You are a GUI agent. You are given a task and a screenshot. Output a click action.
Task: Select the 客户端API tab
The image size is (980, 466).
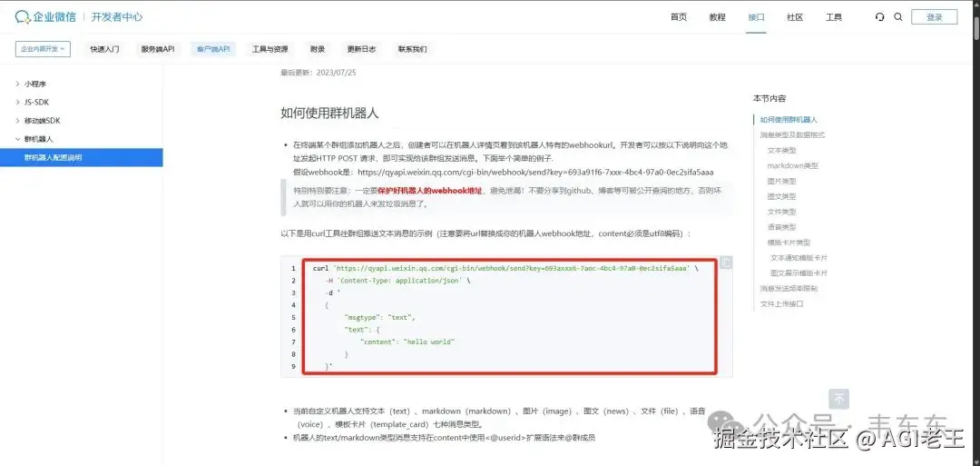213,49
